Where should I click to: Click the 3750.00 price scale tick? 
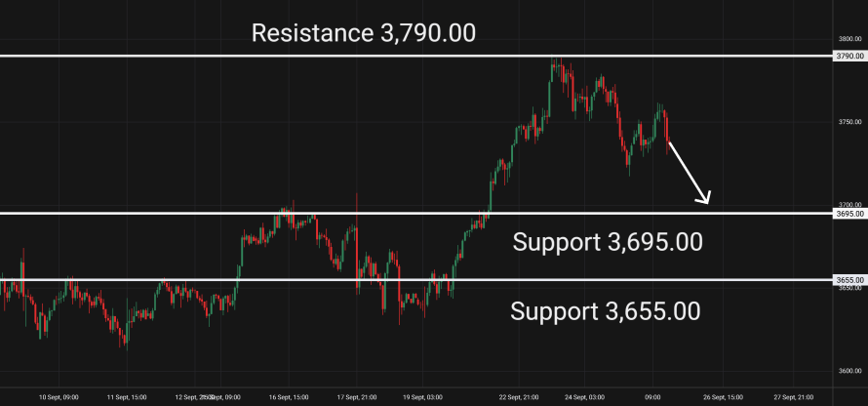(851, 122)
